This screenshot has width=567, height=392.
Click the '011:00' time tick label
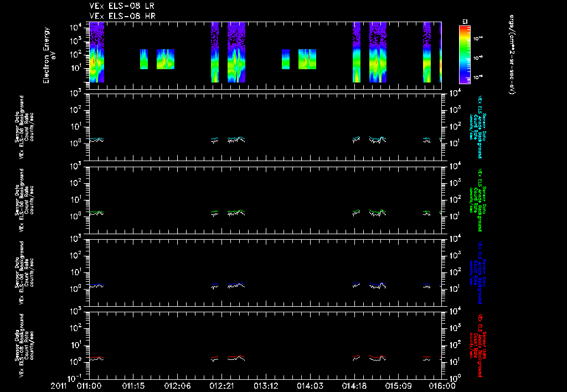[89, 386]
